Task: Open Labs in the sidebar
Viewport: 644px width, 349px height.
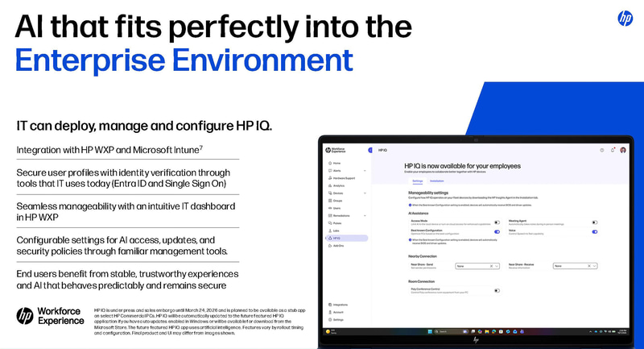Action: click(x=334, y=231)
